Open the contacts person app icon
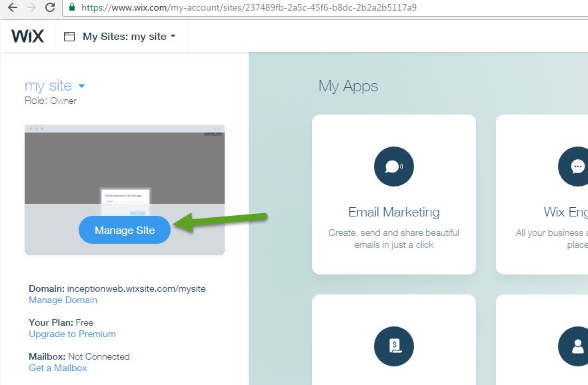Viewport: 588px width, 385px height. tap(573, 346)
